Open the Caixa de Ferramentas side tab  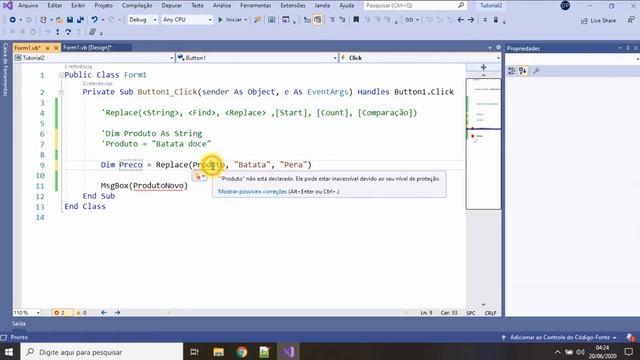[5, 69]
